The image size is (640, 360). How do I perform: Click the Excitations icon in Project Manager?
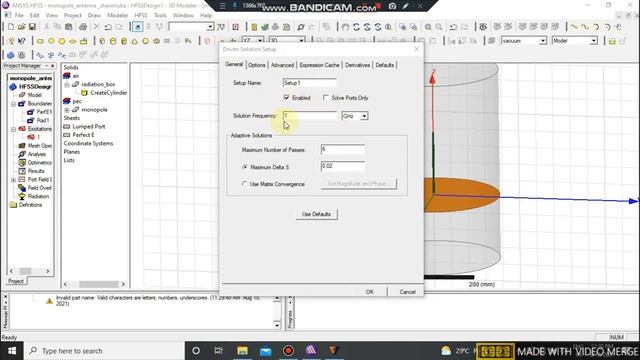[x=22, y=129]
